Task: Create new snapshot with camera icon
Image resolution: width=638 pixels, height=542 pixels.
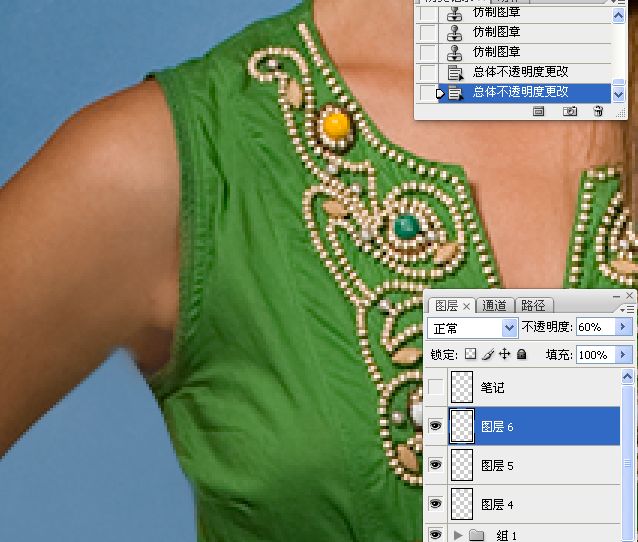Action: click(570, 111)
